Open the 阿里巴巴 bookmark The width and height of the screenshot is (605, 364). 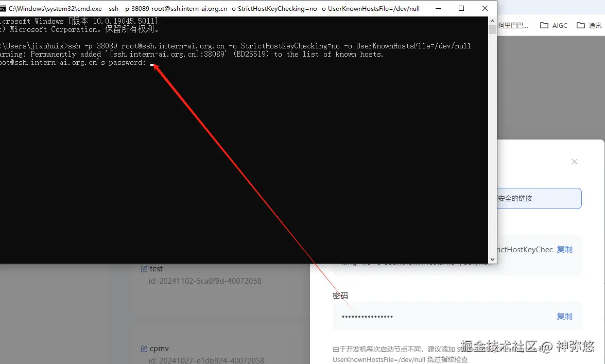(x=513, y=25)
